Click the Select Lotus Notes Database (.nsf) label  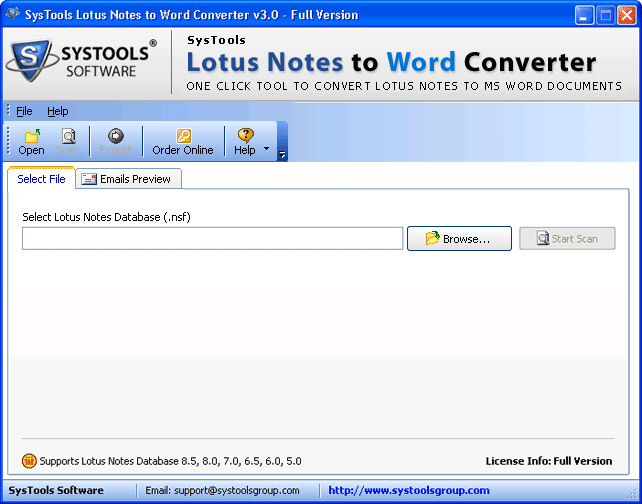click(x=106, y=217)
